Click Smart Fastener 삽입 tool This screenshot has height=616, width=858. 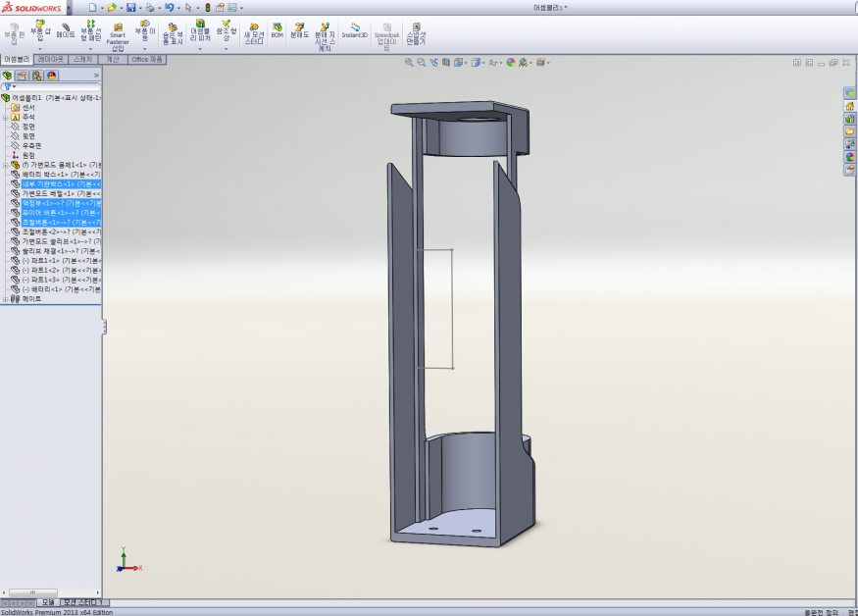click(118, 37)
